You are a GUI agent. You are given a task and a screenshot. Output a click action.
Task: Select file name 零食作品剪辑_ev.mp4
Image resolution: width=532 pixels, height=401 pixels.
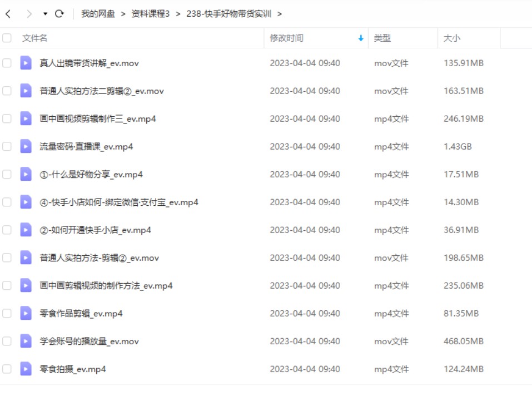tap(81, 313)
